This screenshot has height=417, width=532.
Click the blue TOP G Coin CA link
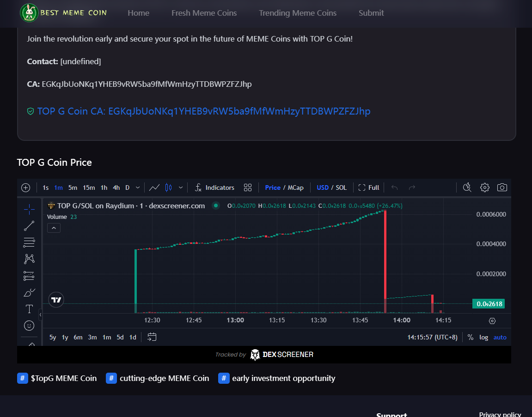tap(203, 111)
